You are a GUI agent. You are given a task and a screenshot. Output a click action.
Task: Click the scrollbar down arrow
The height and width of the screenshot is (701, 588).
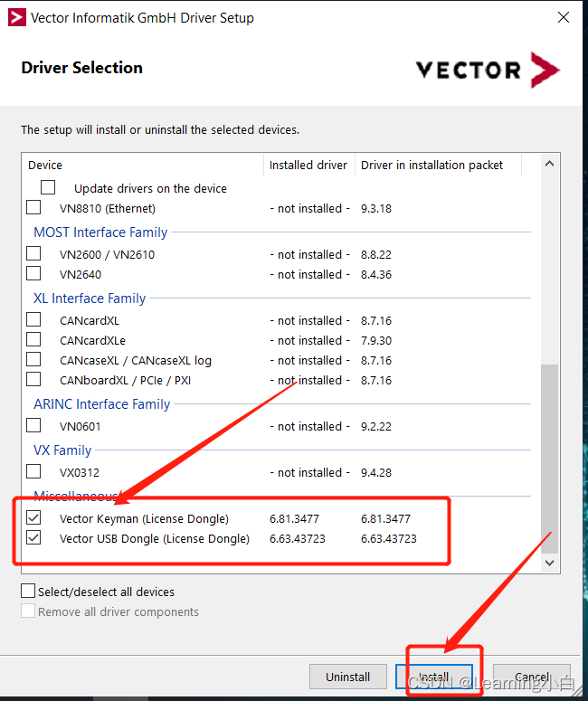[x=549, y=563]
